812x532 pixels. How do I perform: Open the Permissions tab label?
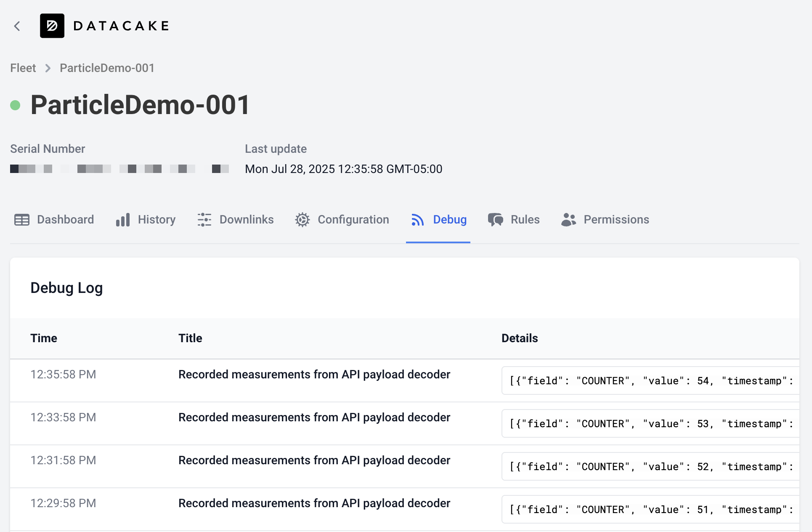(x=616, y=220)
